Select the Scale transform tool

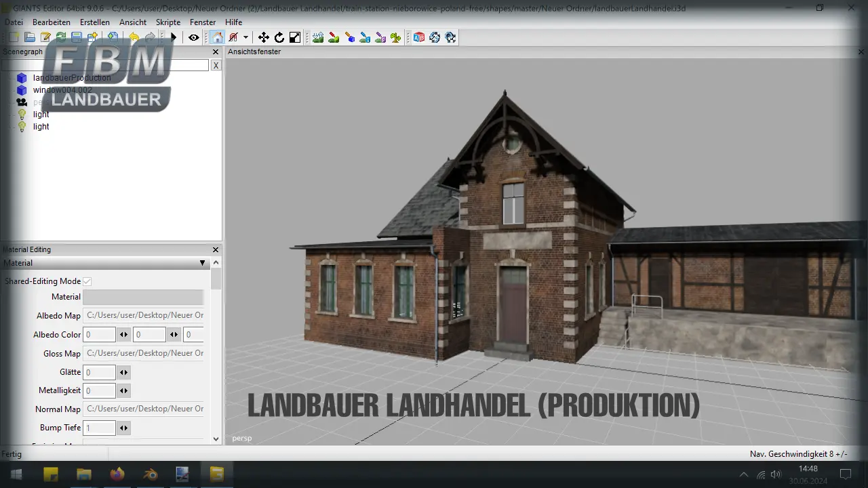pyautogui.click(x=295, y=37)
